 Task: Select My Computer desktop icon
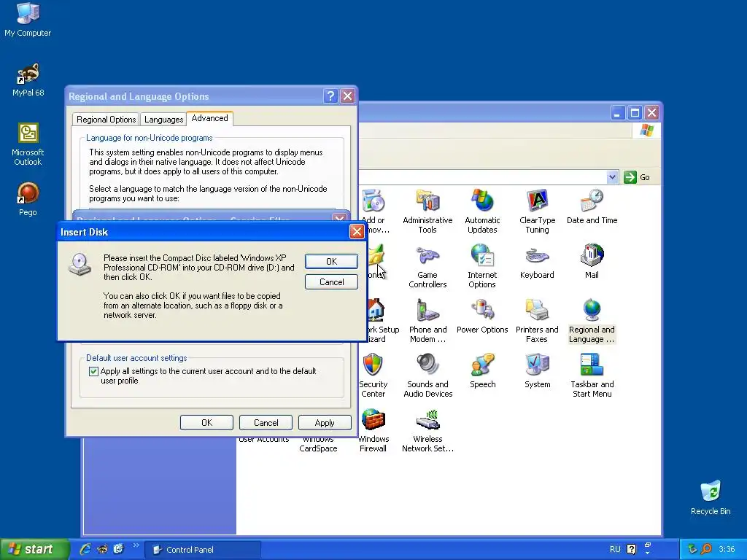(28, 20)
